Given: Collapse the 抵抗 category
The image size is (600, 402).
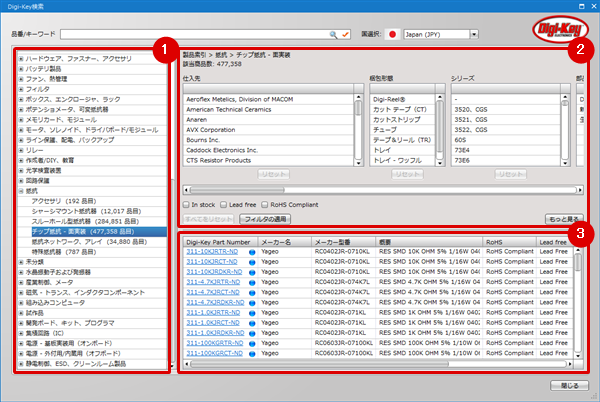Looking at the screenshot, I should point(21,191).
